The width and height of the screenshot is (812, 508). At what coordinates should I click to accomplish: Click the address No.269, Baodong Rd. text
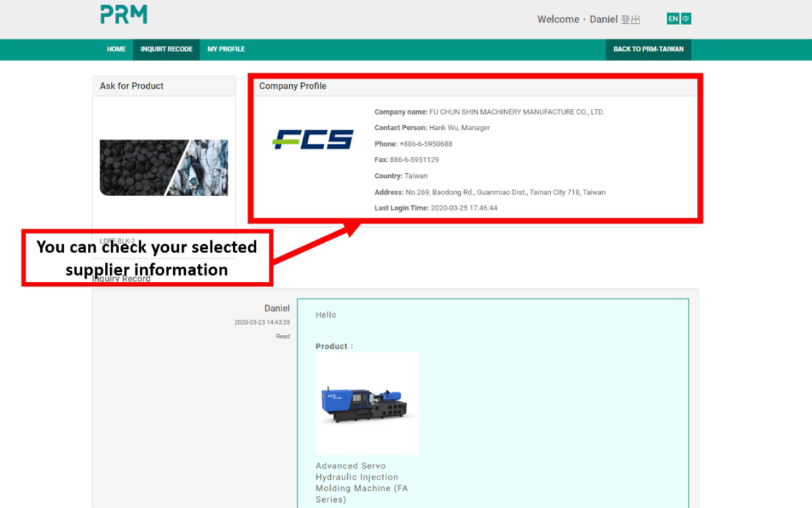(x=505, y=192)
